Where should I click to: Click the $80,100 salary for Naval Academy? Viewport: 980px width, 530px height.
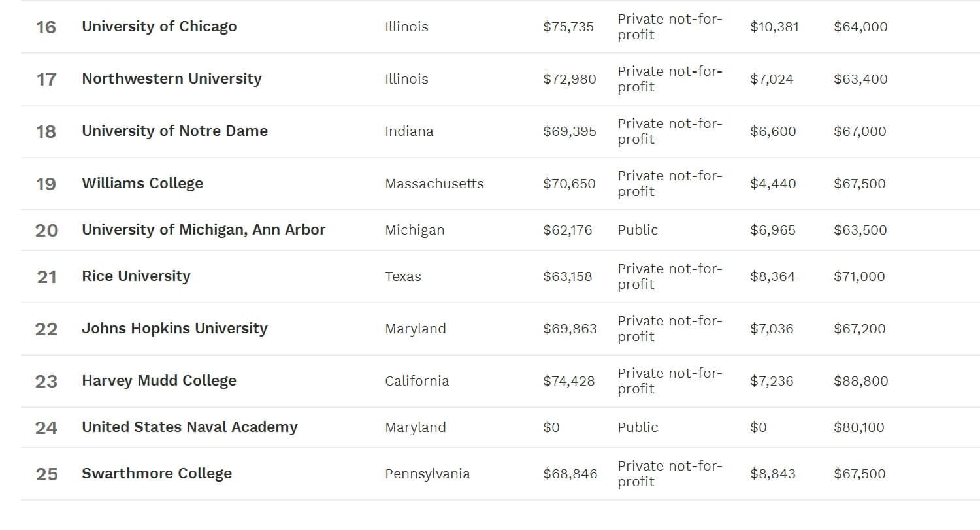858,427
